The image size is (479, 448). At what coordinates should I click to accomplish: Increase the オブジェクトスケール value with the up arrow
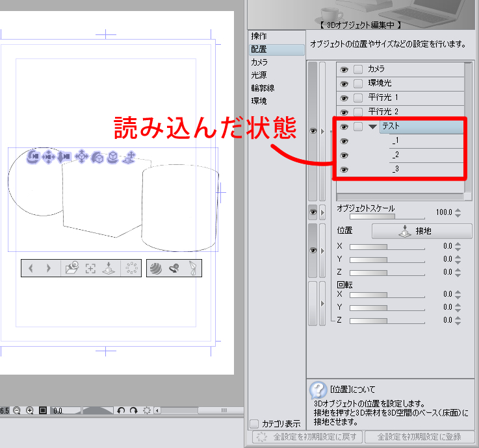click(458, 209)
